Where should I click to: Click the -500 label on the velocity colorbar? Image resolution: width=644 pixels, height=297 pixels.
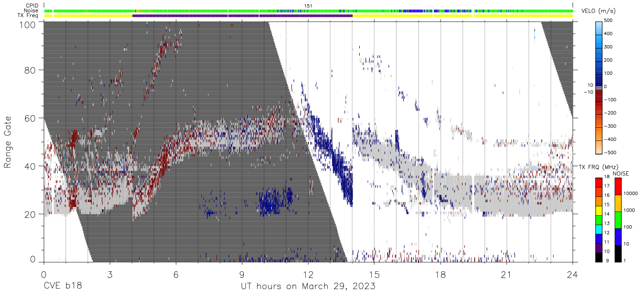[x=610, y=152]
